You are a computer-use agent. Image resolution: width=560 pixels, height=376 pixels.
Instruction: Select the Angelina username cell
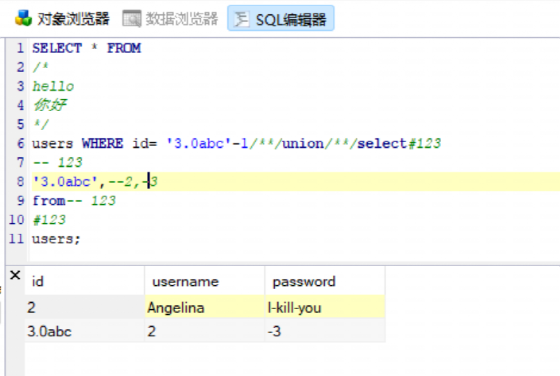coord(205,307)
